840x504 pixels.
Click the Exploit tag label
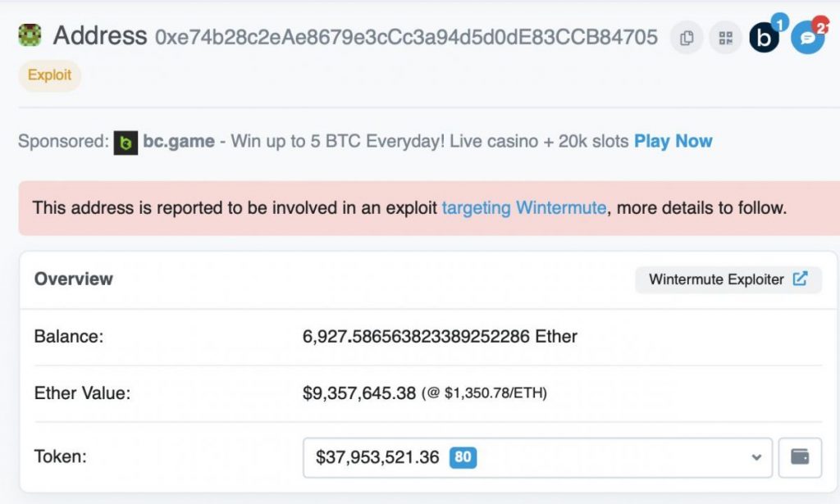tap(50, 75)
